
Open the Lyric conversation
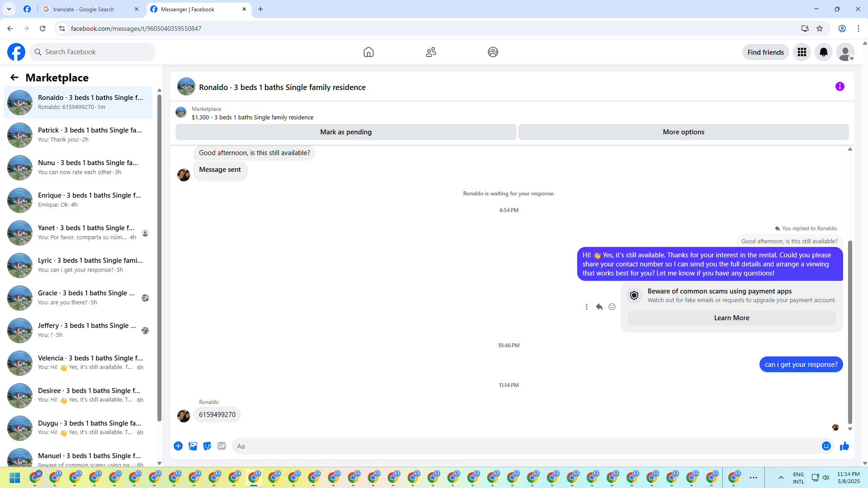coord(78,265)
